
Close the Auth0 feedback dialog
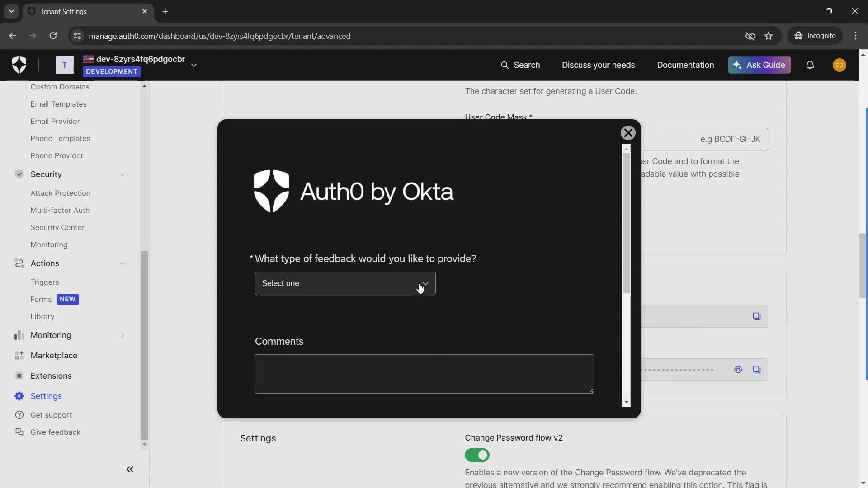coord(628,133)
